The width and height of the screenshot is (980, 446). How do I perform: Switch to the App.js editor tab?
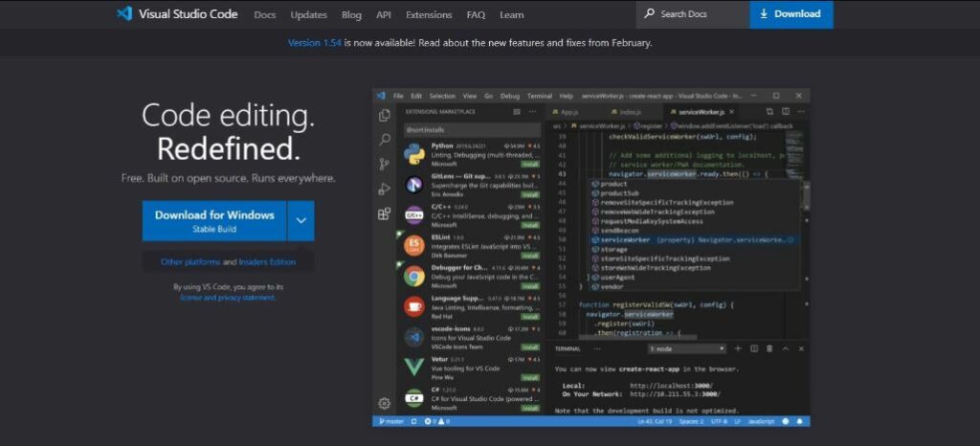567,112
